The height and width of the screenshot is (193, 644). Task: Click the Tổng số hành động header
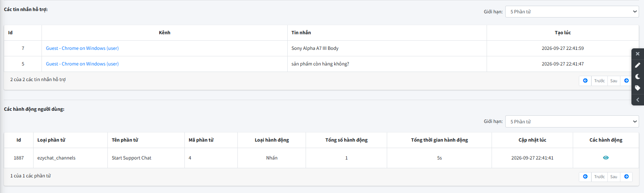346,140
